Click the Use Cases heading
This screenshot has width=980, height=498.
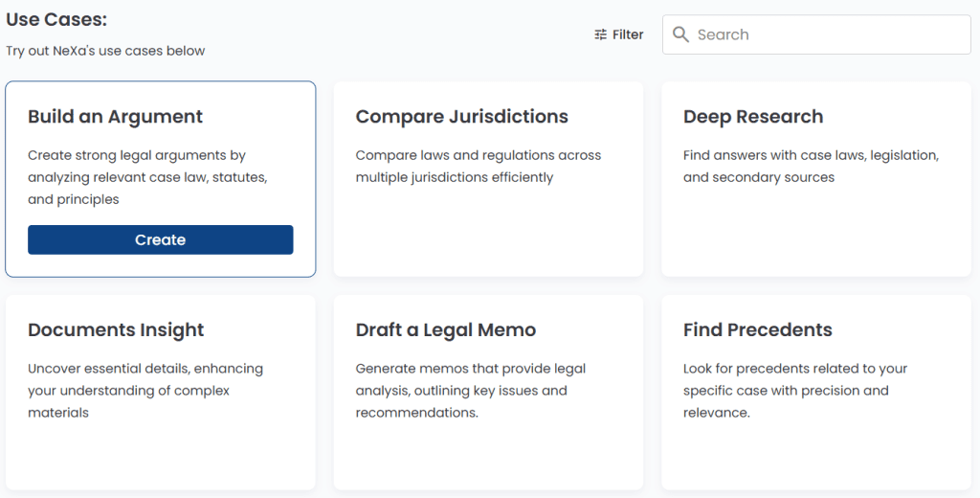(56, 19)
